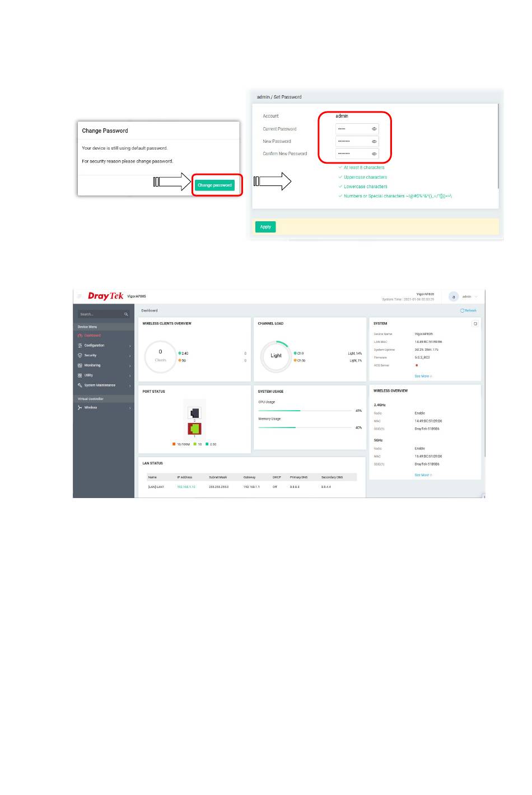
Task: Click the 0 Clients circle gauge
Action: pos(160,356)
